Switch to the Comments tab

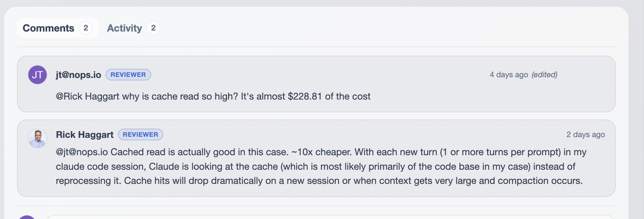point(57,28)
